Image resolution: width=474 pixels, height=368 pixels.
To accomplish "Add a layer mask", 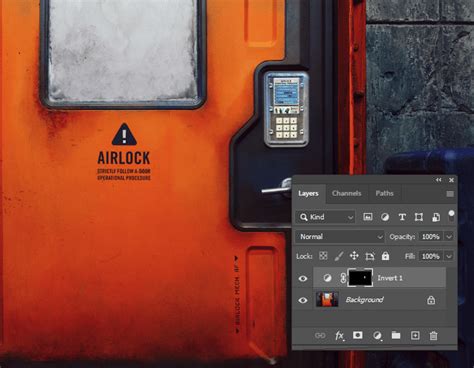I will coord(358,335).
